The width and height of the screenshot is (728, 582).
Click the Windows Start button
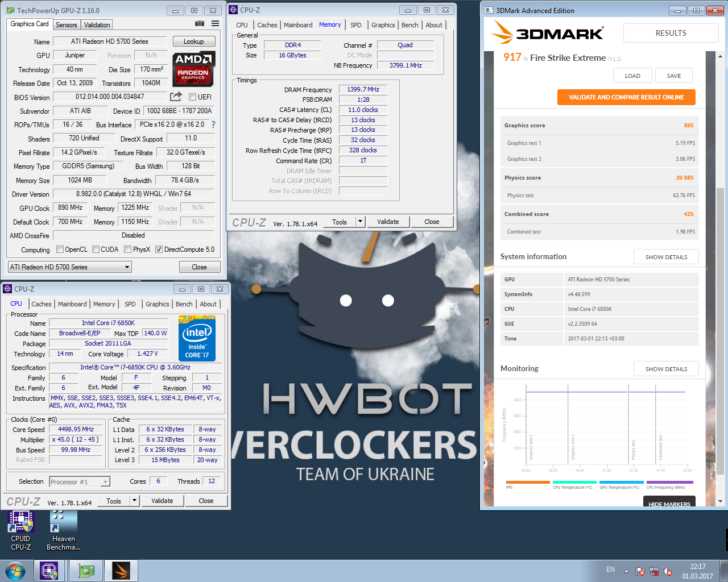pos(15,571)
